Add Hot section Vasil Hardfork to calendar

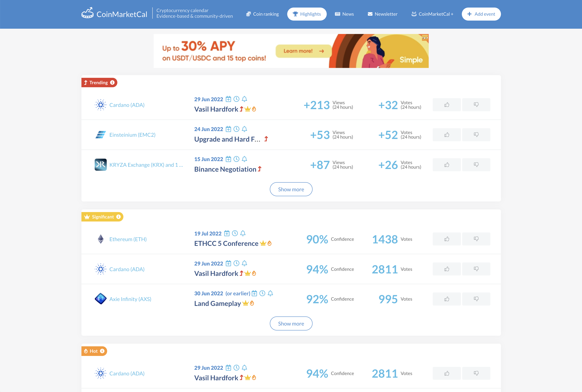click(x=228, y=368)
